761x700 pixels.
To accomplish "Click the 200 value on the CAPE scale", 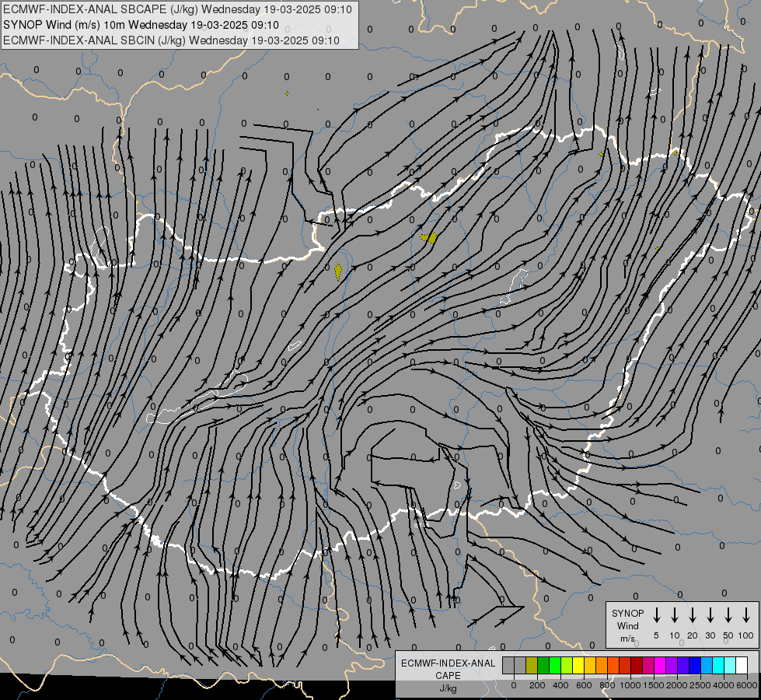I will (x=537, y=685).
